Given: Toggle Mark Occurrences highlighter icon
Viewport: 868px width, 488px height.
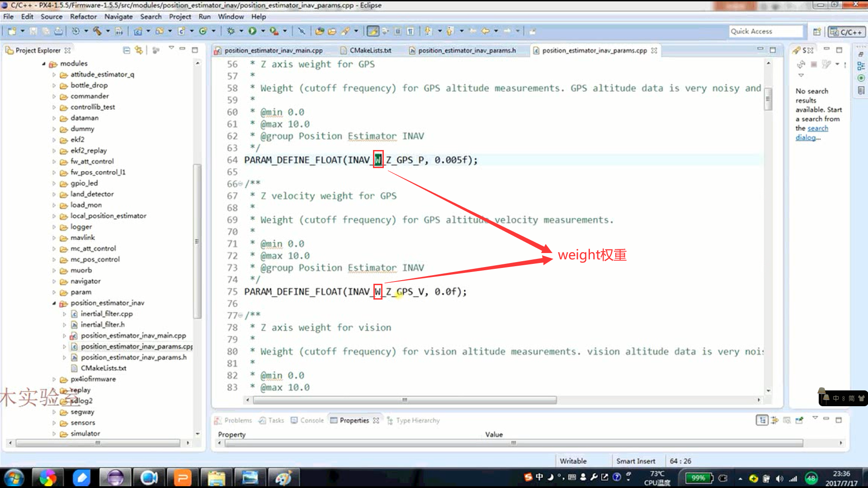Looking at the screenshot, I should [373, 31].
